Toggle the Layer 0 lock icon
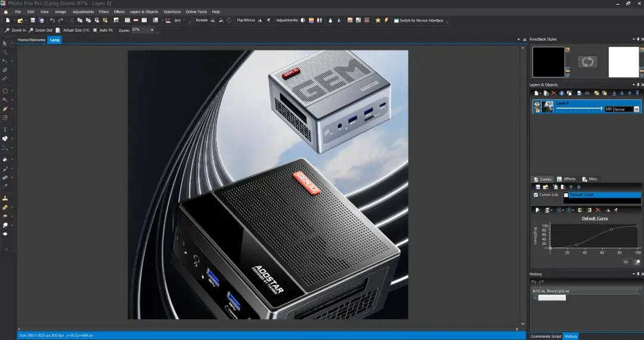This screenshot has width=644, height=340. 537,110
